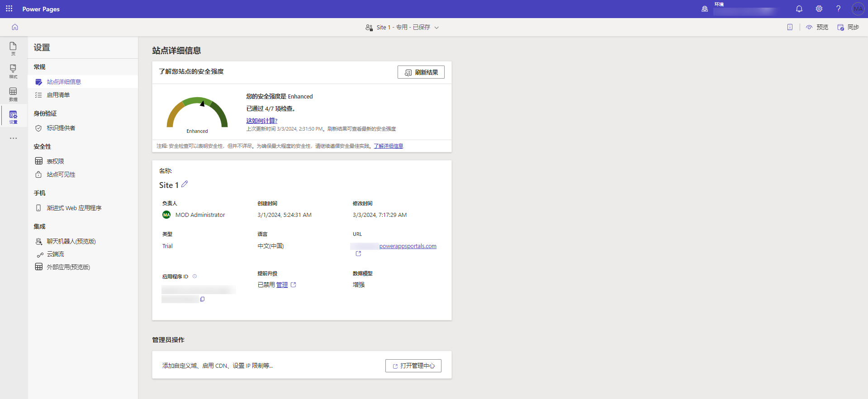Click the 刷新结果 button
Viewport: 868px width, 399px height.
(x=421, y=72)
